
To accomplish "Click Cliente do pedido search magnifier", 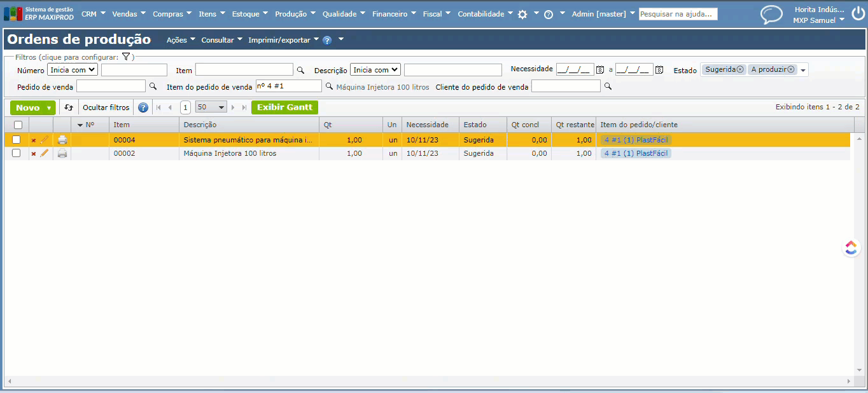I will (608, 86).
